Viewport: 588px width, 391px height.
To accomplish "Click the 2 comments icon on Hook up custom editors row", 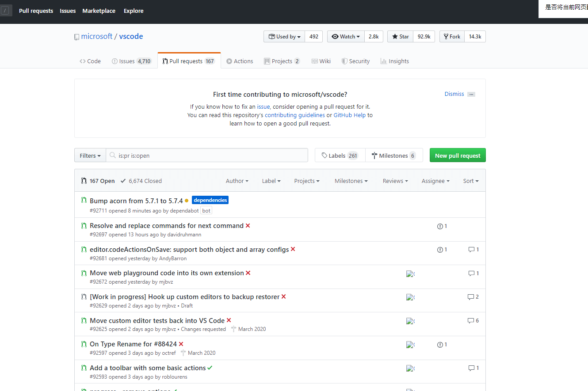I will pos(471,297).
